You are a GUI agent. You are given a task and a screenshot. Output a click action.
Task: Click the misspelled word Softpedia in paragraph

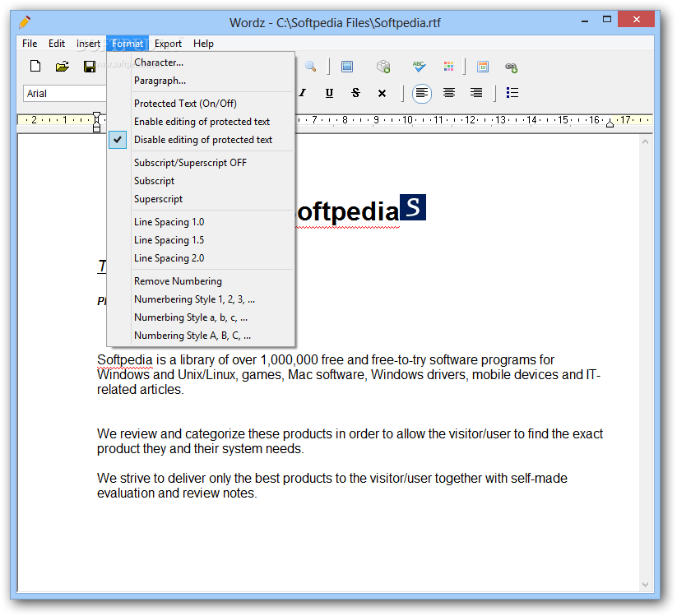pyautogui.click(x=125, y=359)
